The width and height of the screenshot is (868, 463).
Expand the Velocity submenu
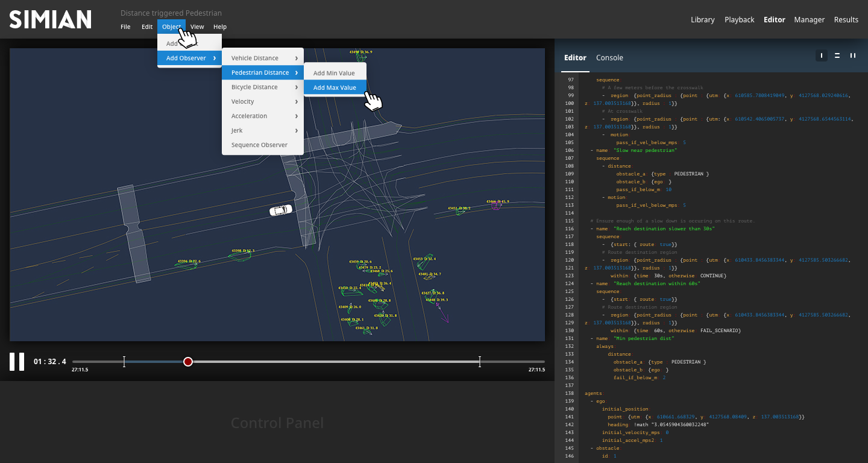[263, 102]
